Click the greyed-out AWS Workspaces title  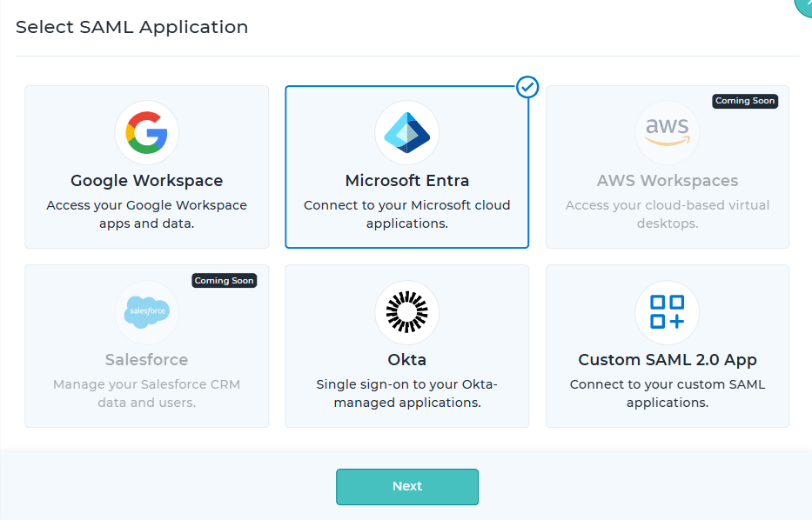click(x=667, y=181)
